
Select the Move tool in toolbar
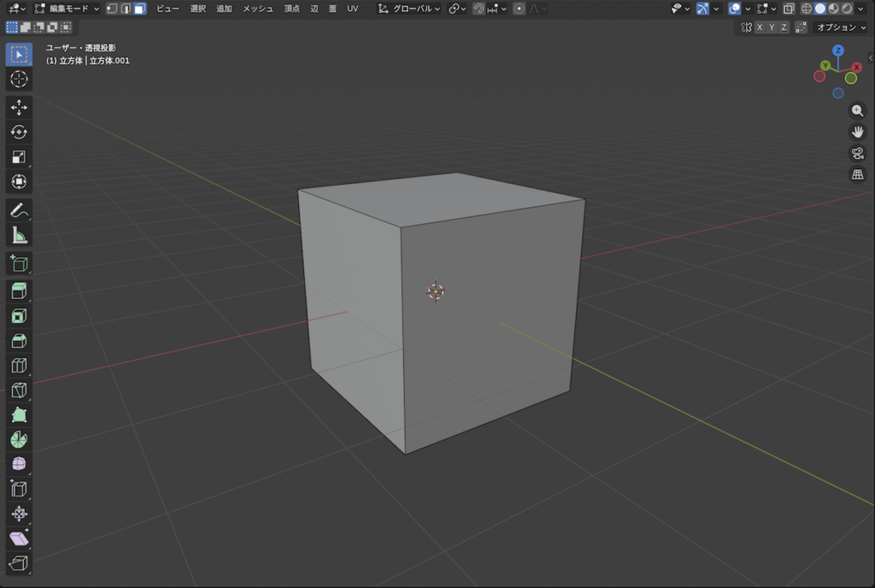19,107
